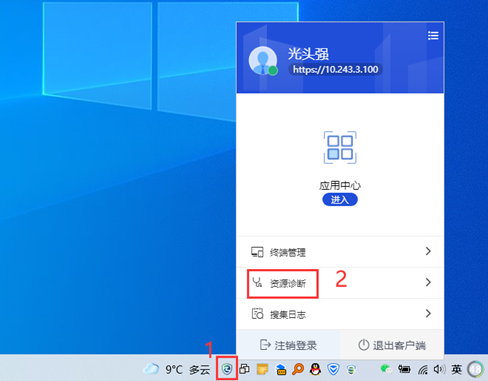Screen dimensions: 488x381
Task: Open the yellow sticky notes tray icon
Action: [x=262, y=369]
